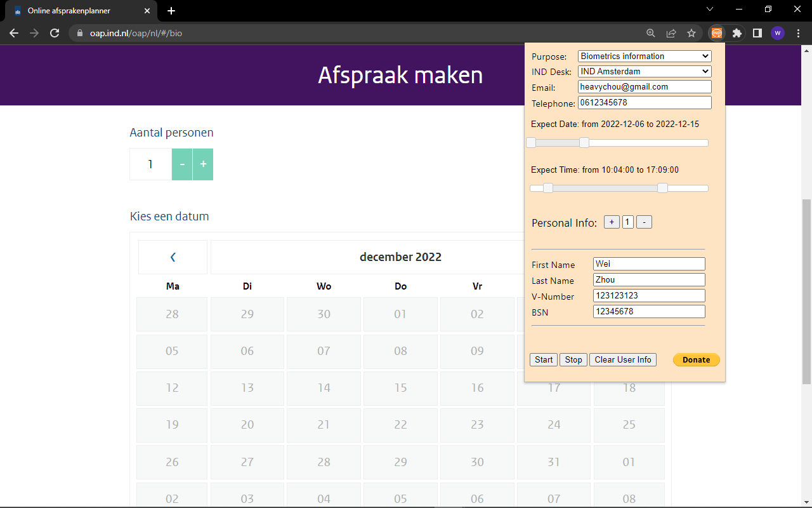Viewport: 812px width, 508px height.
Task: Go to the previous calendar month
Action: [x=173, y=257]
